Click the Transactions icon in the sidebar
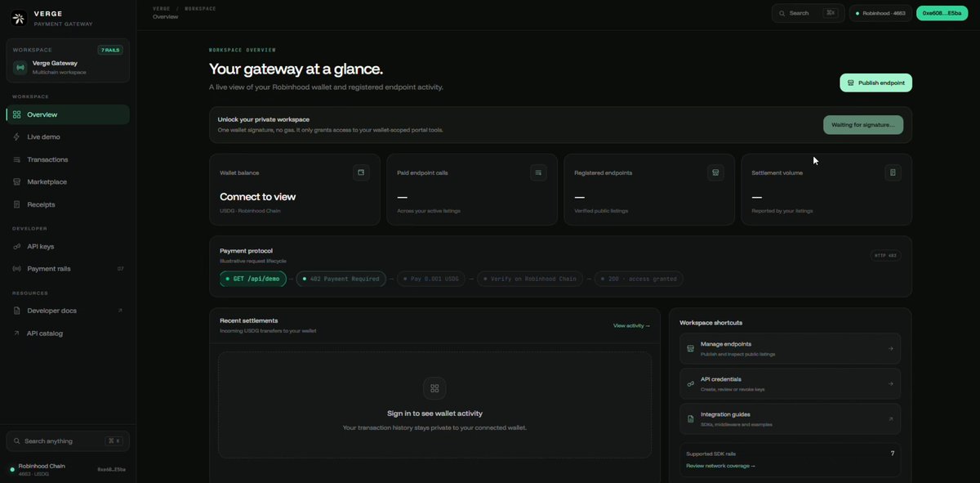 pos(17,159)
